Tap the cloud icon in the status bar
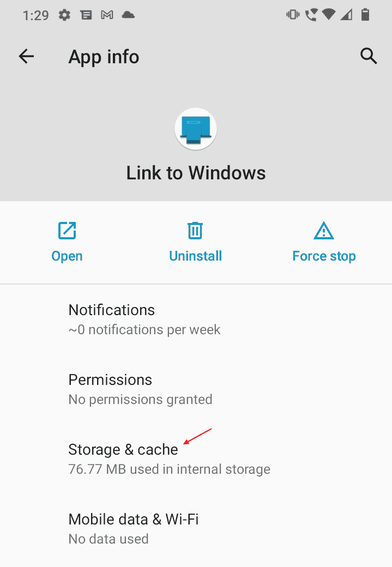 [x=128, y=15]
